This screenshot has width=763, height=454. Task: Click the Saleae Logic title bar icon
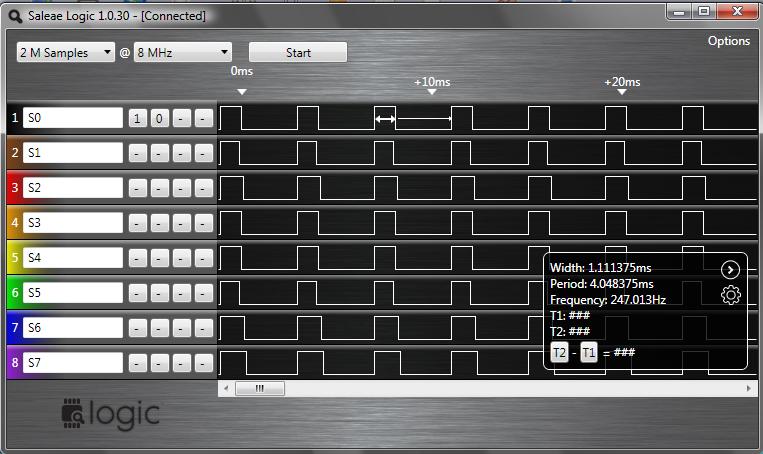(14, 15)
